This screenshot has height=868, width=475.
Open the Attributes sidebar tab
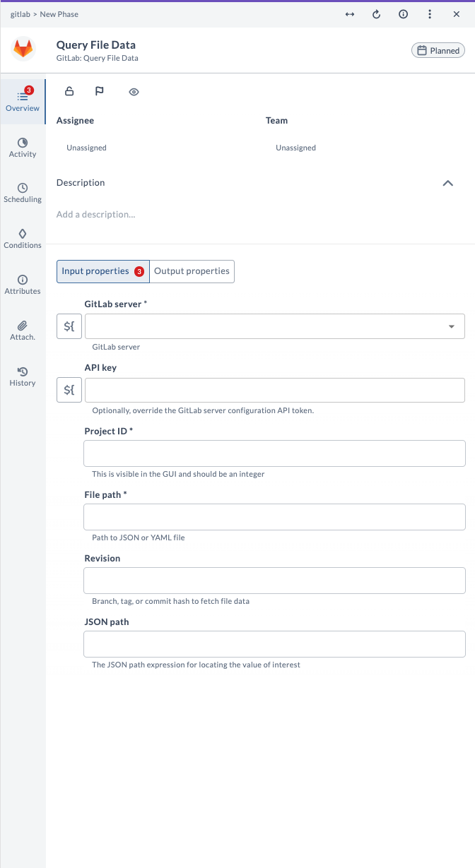[23, 285]
